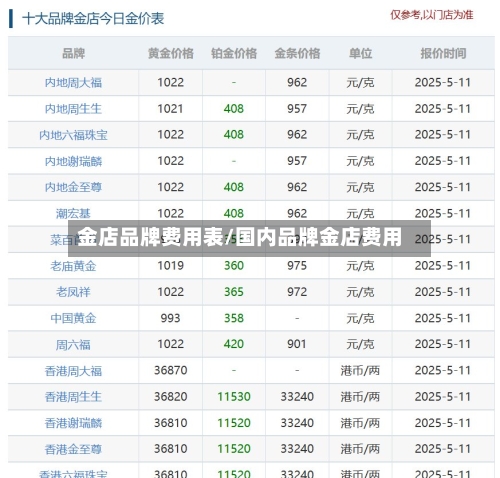This screenshot has height=478, width=500.
Task: Open the 内地周大福 brand link
Action: click(x=73, y=82)
